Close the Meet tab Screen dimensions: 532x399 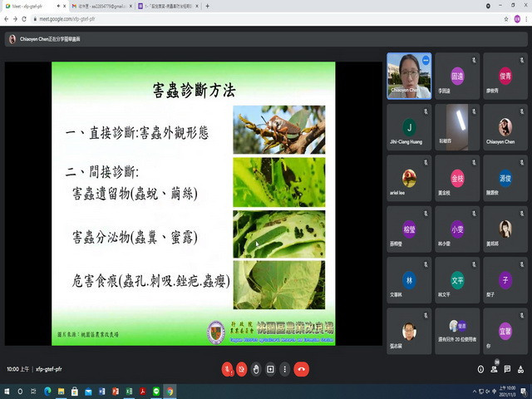coord(65,6)
